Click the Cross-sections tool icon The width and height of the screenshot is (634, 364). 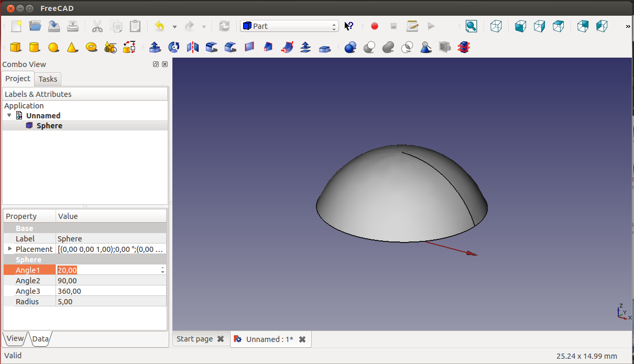(x=464, y=47)
